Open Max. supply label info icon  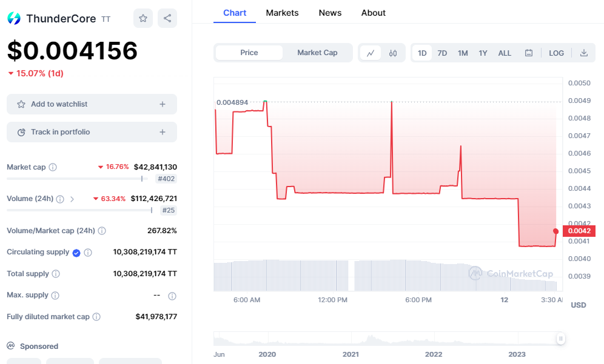[55, 295]
